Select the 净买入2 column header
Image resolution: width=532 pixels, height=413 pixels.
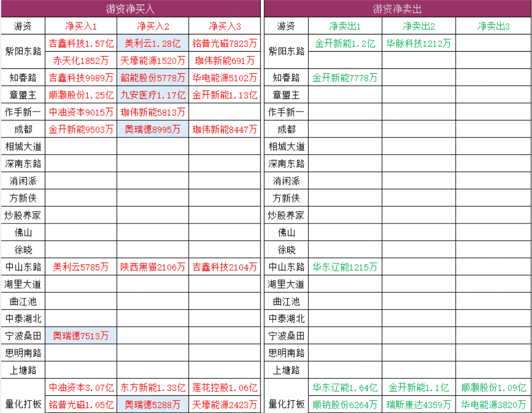click(x=153, y=26)
